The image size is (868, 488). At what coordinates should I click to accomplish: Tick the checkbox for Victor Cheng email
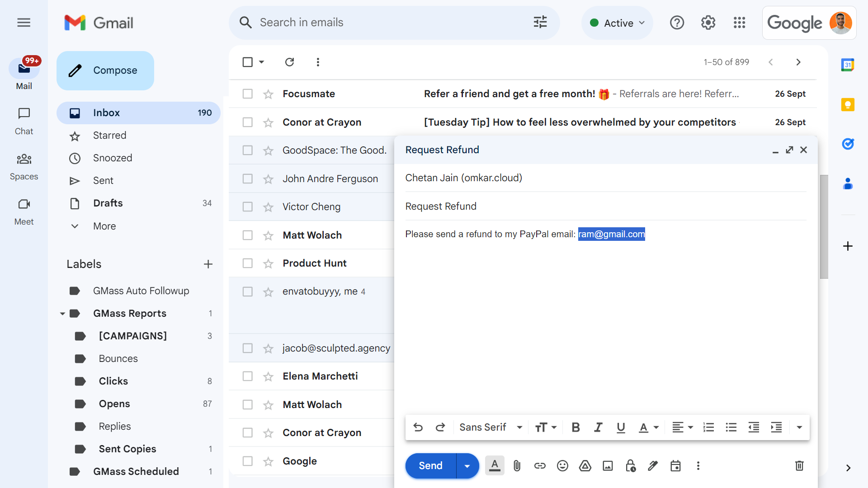[x=247, y=207]
